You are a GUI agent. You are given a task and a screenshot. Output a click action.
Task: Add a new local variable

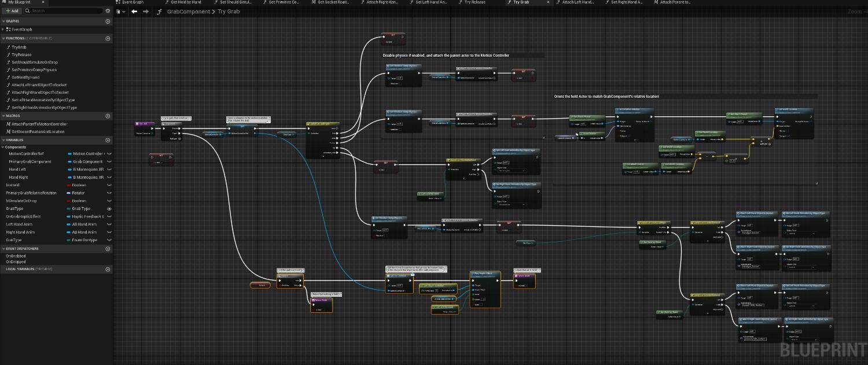pyautogui.click(x=108, y=269)
